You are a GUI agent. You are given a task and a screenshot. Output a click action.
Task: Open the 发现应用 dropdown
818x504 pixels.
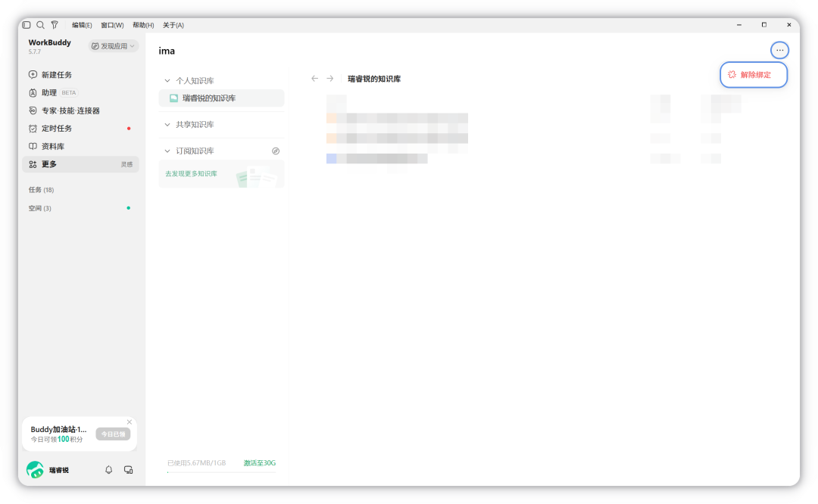pyautogui.click(x=113, y=46)
